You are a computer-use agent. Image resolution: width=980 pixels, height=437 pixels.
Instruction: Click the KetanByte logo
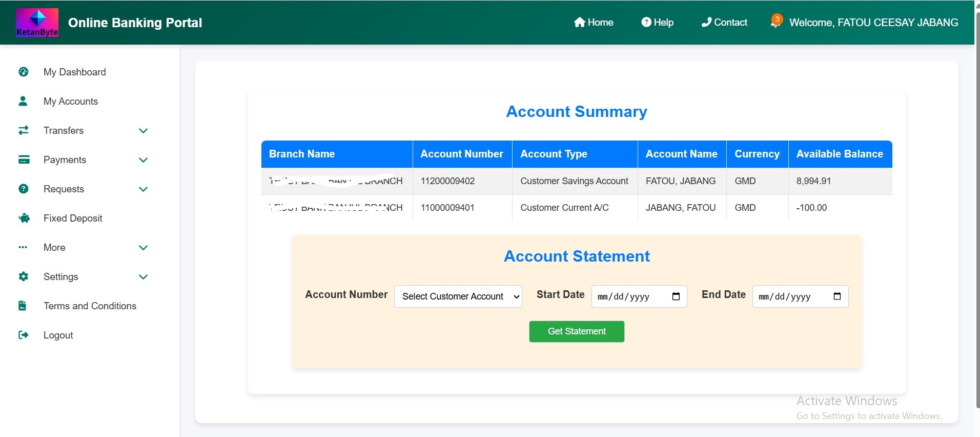coord(37,23)
